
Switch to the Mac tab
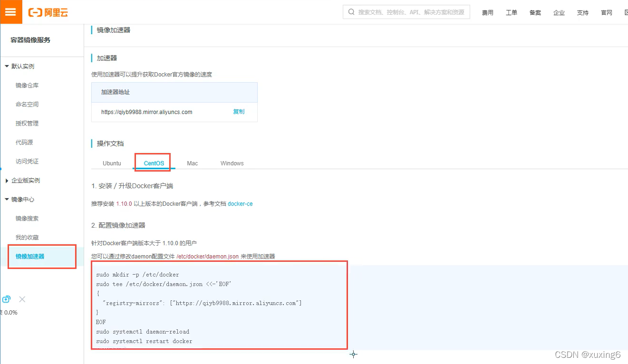(192, 163)
